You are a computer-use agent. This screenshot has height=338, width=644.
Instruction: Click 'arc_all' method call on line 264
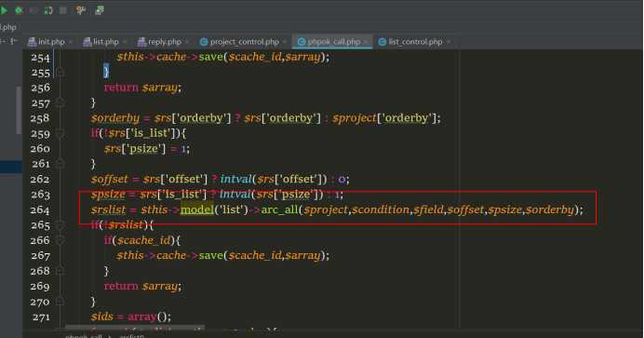pos(279,210)
